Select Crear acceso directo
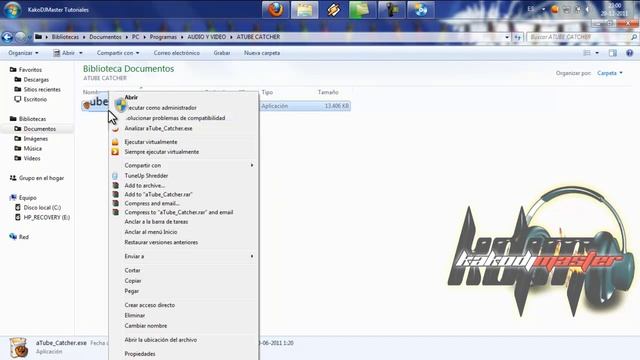 [150, 305]
